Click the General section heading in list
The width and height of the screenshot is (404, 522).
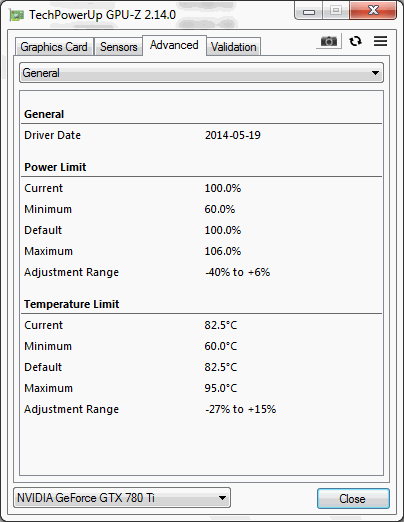click(44, 114)
